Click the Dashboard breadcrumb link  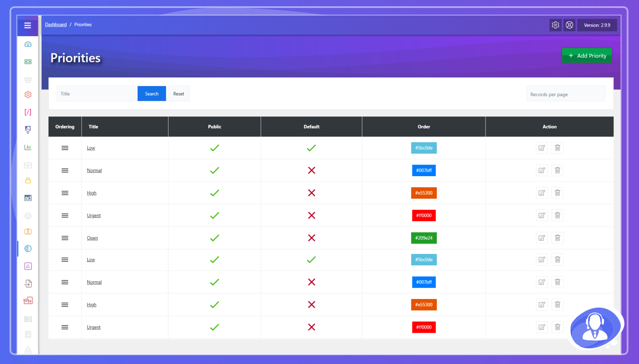pyautogui.click(x=56, y=25)
